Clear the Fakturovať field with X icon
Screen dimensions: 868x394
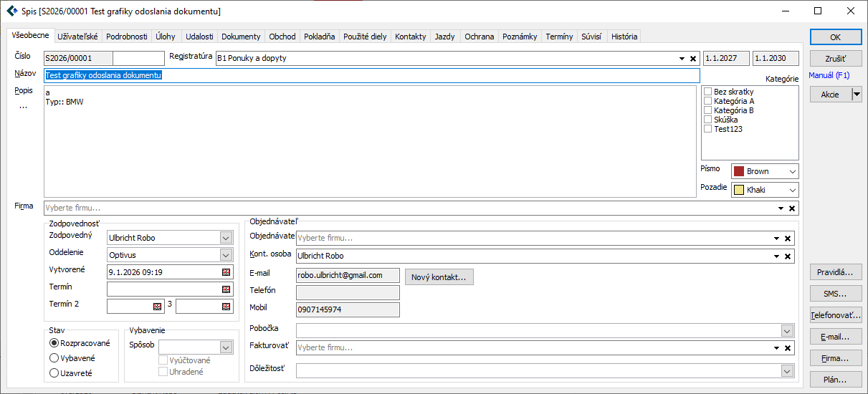click(x=787, y=348)
